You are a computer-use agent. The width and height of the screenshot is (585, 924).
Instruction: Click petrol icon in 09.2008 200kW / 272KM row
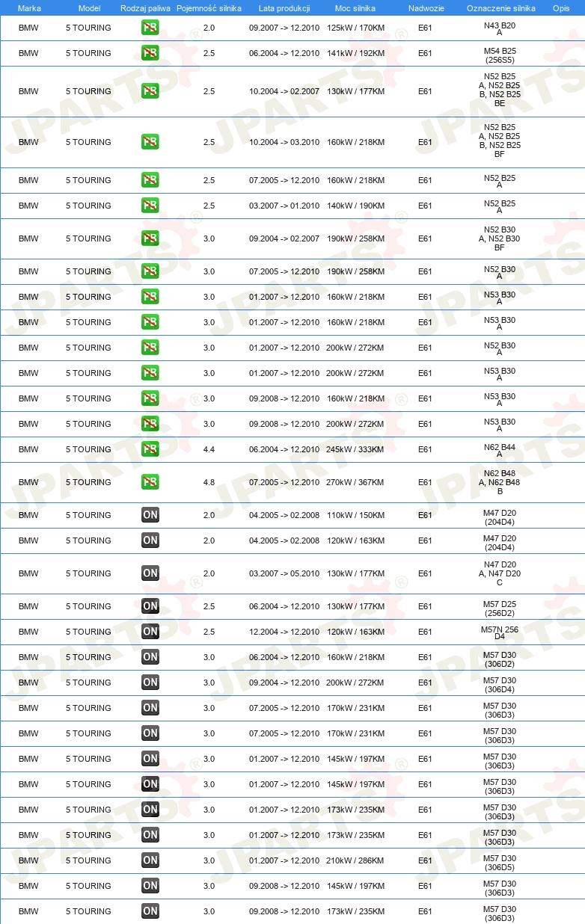(x=150, y=424)
